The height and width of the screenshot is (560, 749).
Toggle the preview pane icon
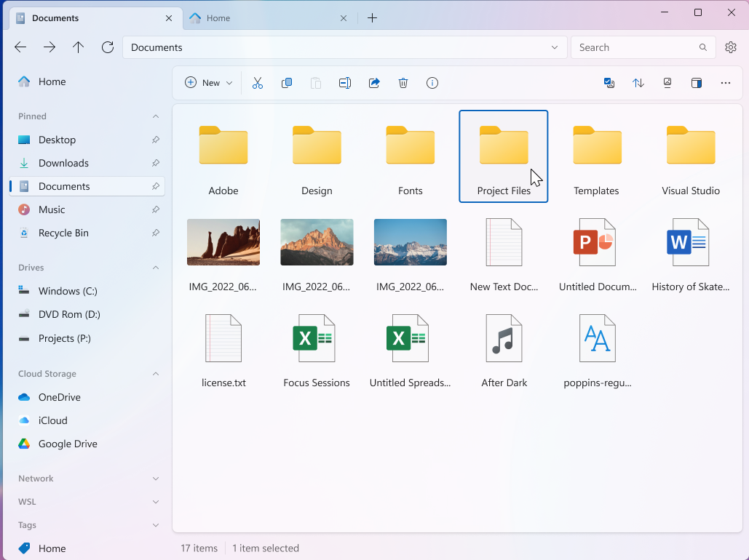[x=697, y=83]
